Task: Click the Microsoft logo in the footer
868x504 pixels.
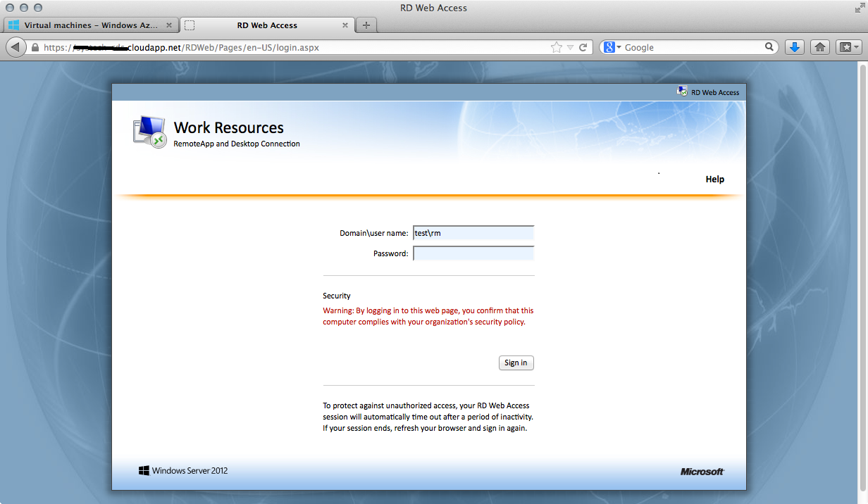Action: tap(702, 472)
